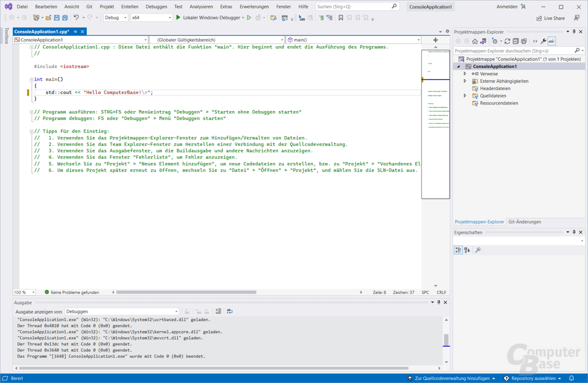This screenshot has height=383, width=588.
Task: Click the code minimap overview on editor right
Action: pos(435,124)
